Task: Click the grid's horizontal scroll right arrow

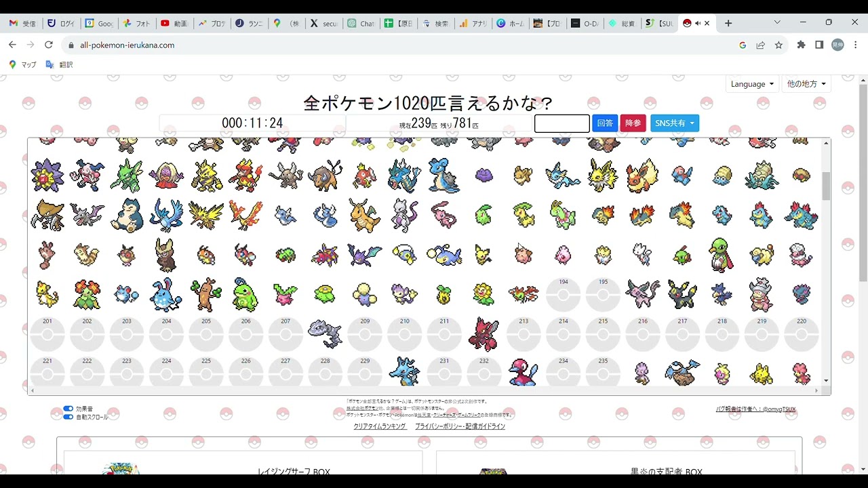Action: pyautogui.click(x=816, y=390)
